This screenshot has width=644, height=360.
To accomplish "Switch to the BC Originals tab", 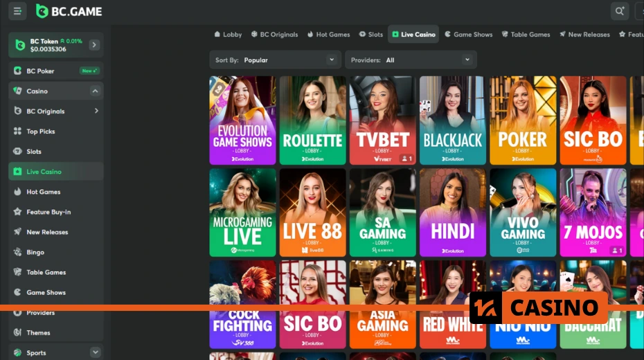I will click(274, 35).
